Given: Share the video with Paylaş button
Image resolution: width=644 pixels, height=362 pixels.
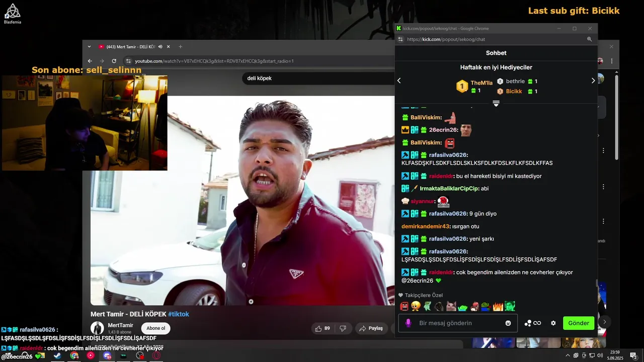Looking at the screenshot, I should (371, 328).
